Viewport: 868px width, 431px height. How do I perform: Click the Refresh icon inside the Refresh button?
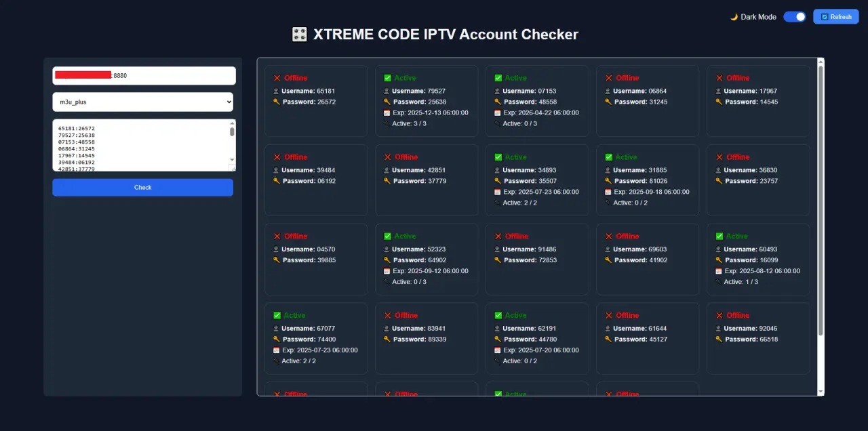point(824,17)
